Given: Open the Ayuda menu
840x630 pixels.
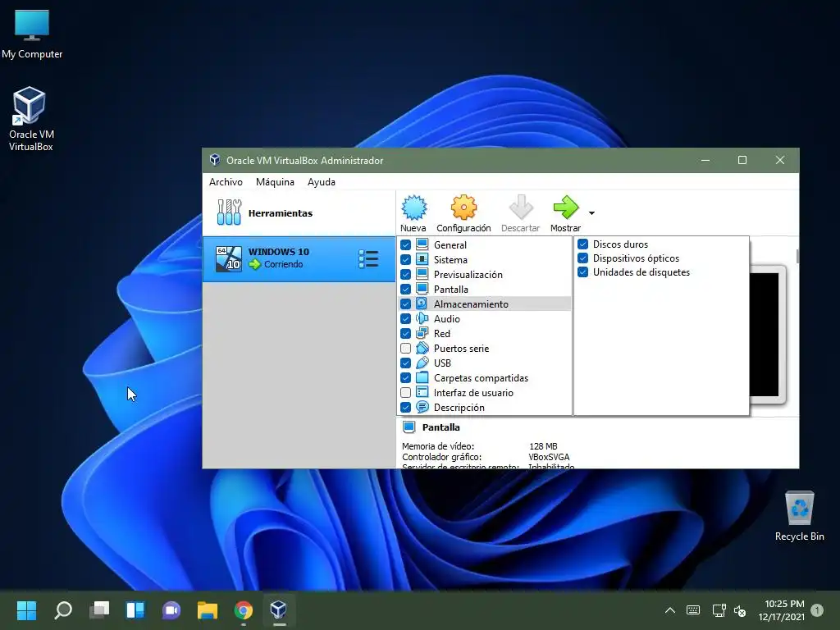Looking at the screenshot, I should click(x=322, y=181).
